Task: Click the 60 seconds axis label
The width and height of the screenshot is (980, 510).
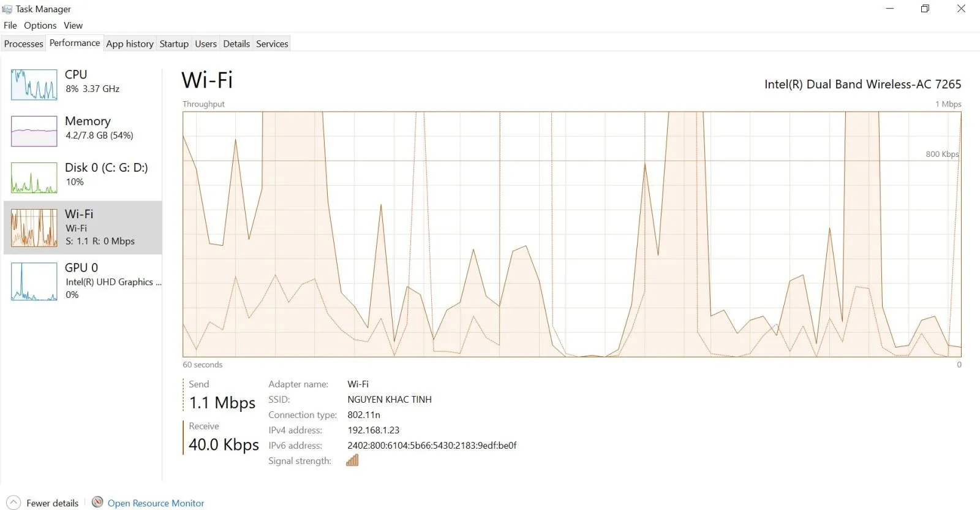Action: tap(202, 364)
